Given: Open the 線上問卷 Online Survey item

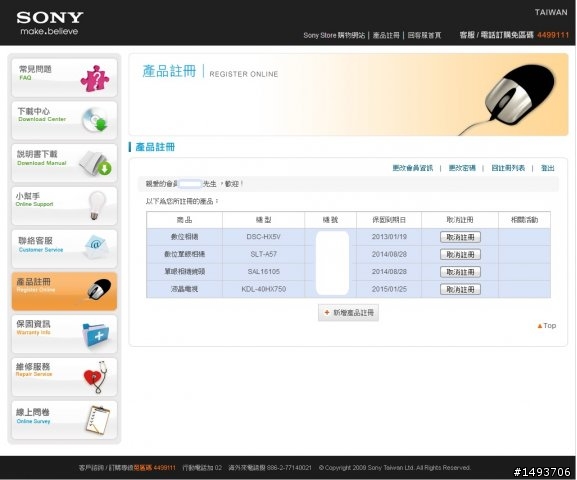Looking at the screenshot, I should tap(64, 419).
